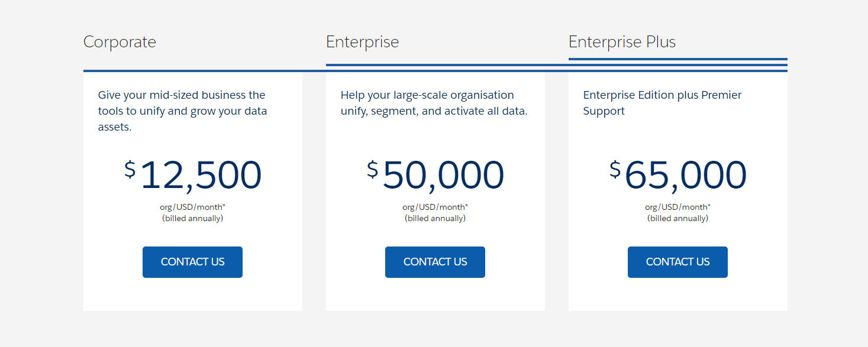
Task: Click CONTACT US under the Corporate plan
Action: [192, 262]
